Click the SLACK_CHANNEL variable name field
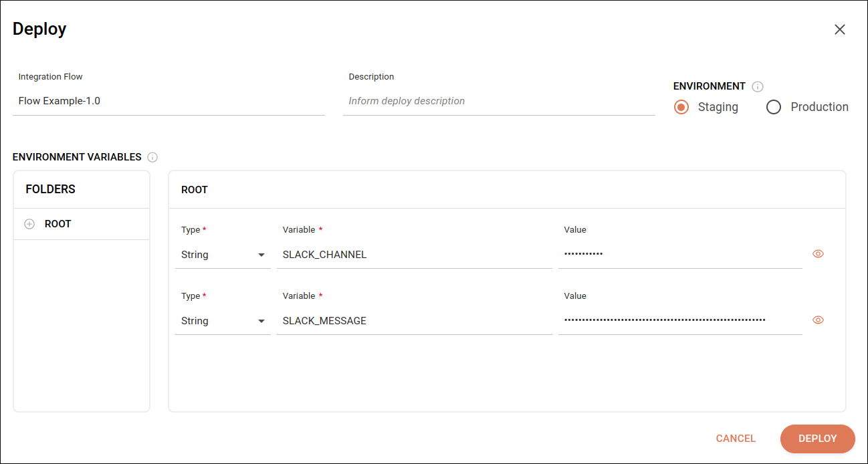The width and height of the screenshot is (868, 464). coord(414,255)
